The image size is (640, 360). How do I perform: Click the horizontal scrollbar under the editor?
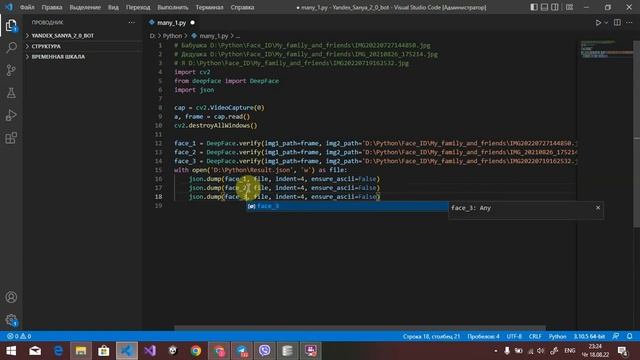(x=359, y=328)
